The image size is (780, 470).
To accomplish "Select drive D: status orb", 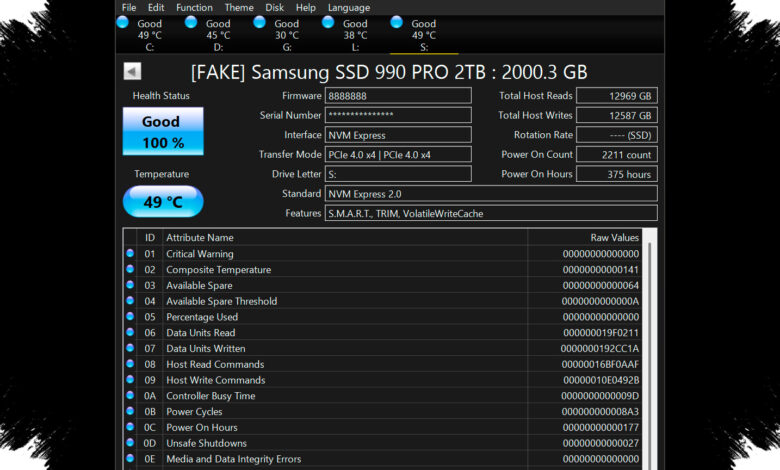I will coord(191,22).
